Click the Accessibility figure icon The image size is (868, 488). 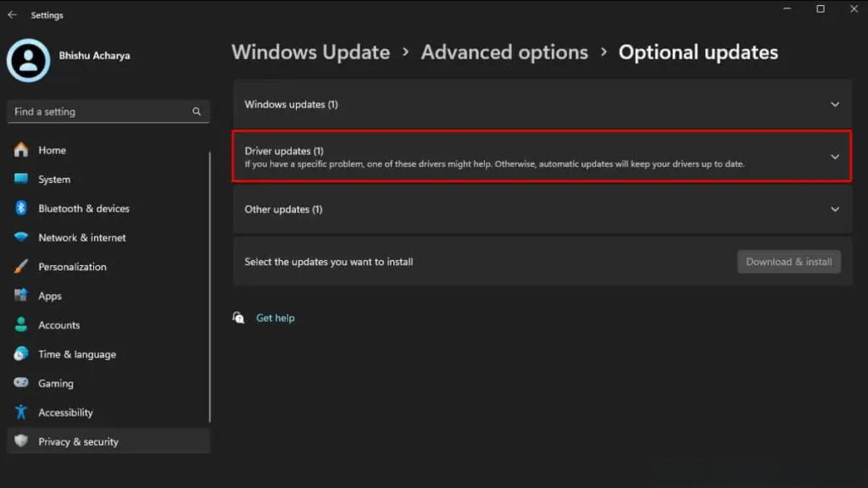[21, 413]
